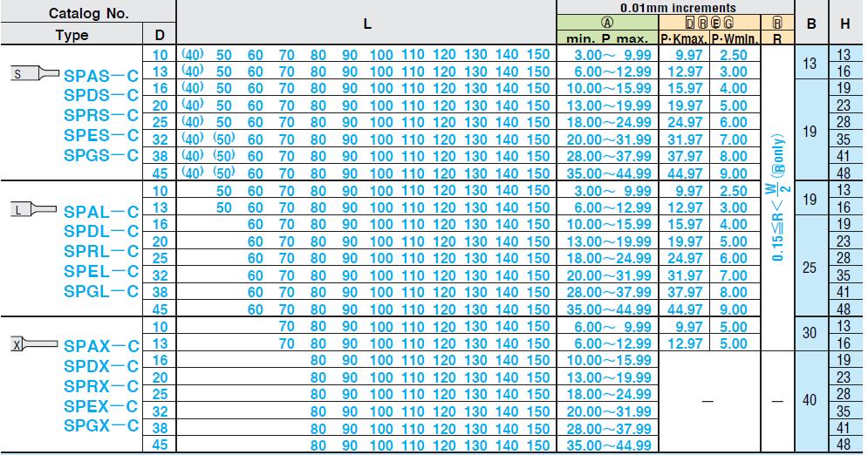Click the boxed D shape symbol
Screen dimensions: 868x455
click(x=691, y=24)
